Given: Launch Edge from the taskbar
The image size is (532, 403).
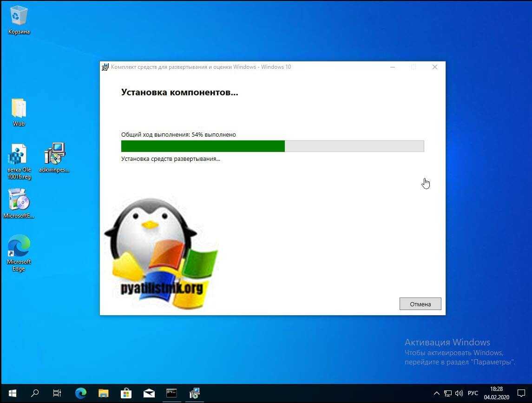Looking at the screenshot, I should 81,393.
